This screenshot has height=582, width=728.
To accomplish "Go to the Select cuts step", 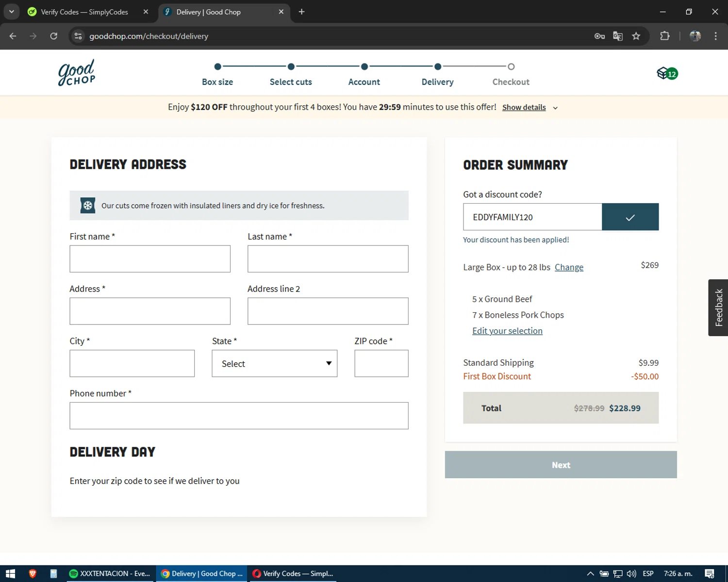I will click(291, 82).
